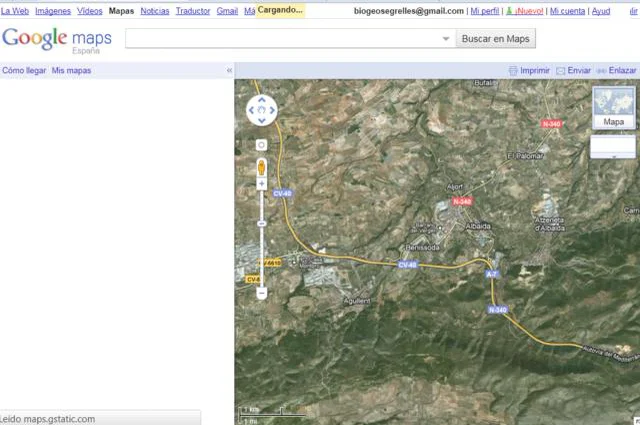Screen dimensions: 640x425
Task: Click the N-340 red shield near El Palomar
Action: click(552, 124)
